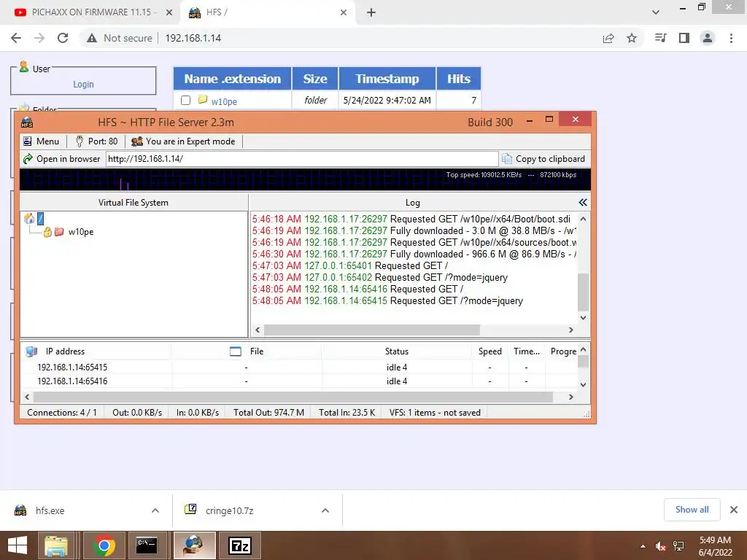The width and height of the screenshot is (747, 560).
Task: Select connection 192.168.1.14:65415
Action: click(x=72, y=367)
